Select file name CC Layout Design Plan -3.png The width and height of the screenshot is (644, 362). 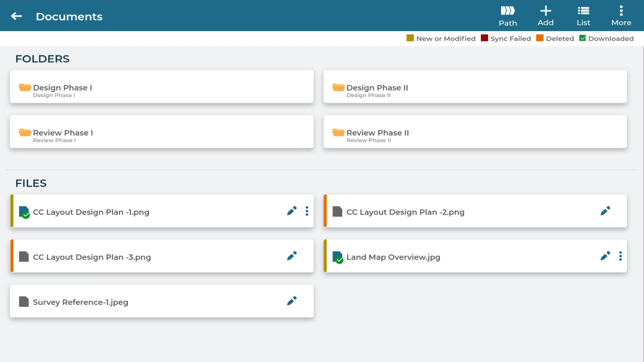pyautogui.click(x=92, y=257)
